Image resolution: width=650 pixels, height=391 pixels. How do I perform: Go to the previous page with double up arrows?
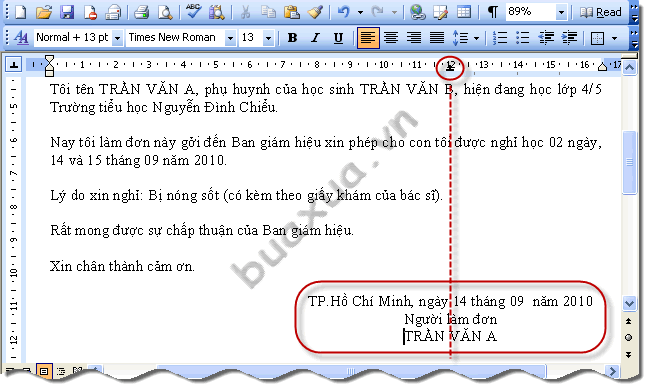tap(629, 321)
